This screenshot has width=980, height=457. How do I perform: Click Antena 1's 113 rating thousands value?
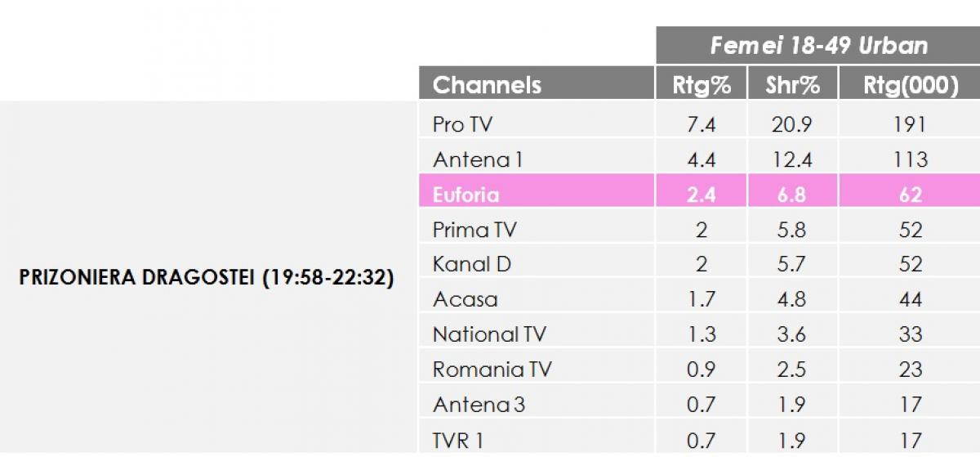pos(910,159)
